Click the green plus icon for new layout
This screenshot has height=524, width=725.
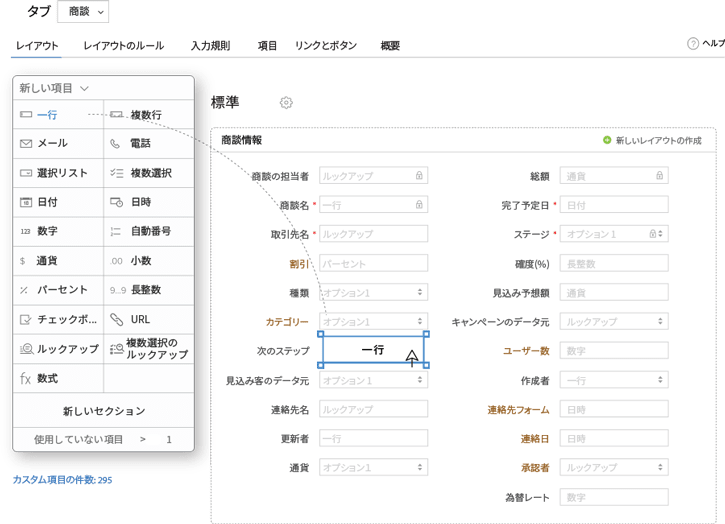[x=607, y=141]
